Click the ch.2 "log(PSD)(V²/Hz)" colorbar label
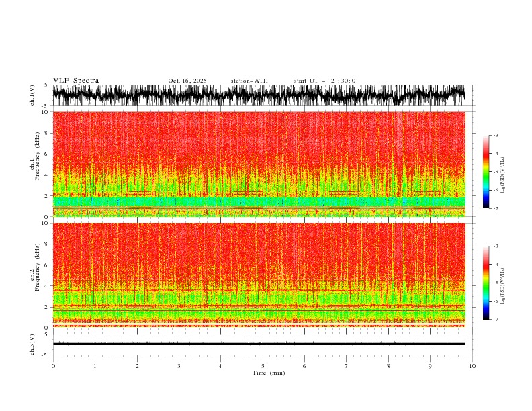The image size is (532, 411). (502, 286)
